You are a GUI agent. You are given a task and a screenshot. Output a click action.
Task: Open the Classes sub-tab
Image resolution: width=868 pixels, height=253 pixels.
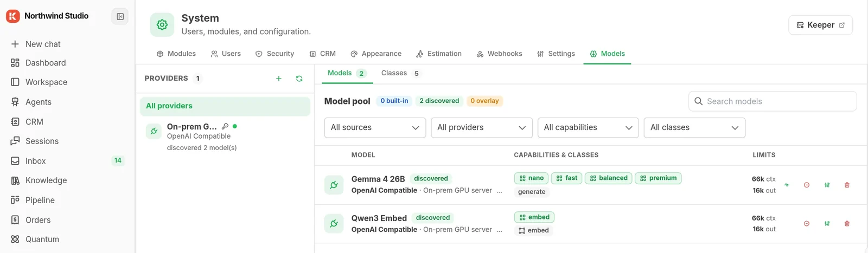tap(400, 73)
